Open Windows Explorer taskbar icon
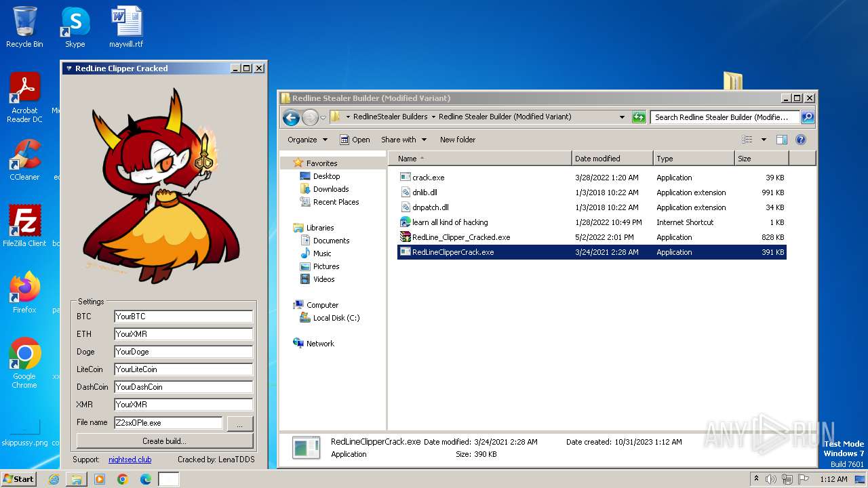The image size is (868, 488). (x=77, y=479)
